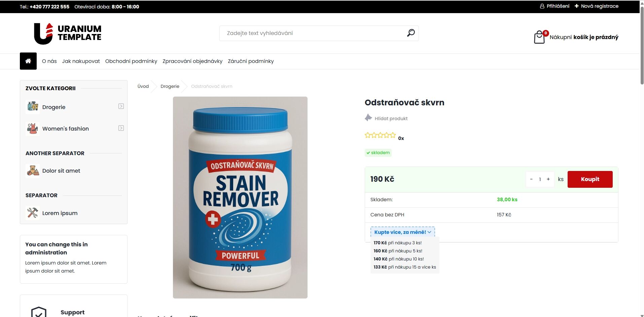Click the Drogerie category icon
644x317 pixels.
coord(33,107)
